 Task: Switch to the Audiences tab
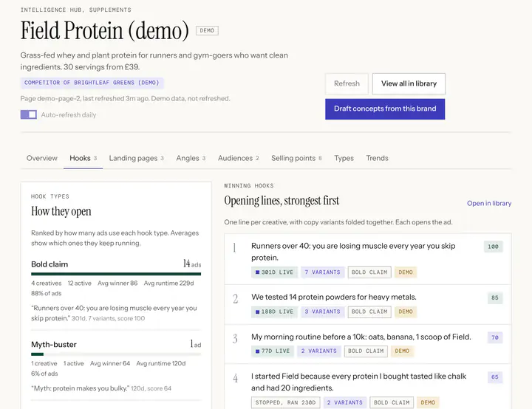click(238, 158)
